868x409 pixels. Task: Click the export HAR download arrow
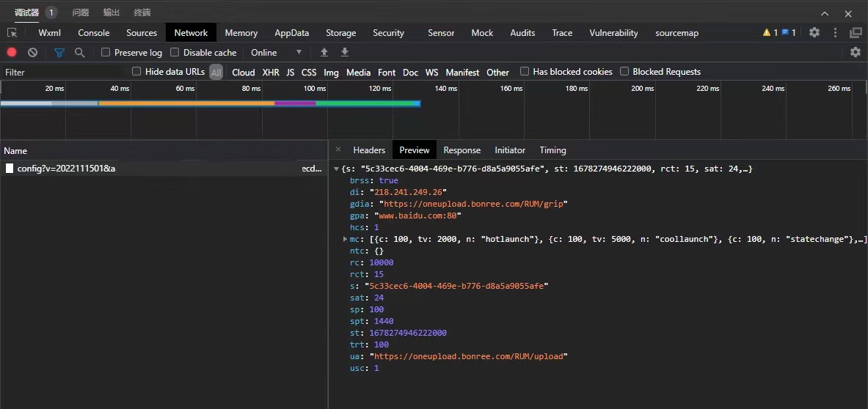345,52
